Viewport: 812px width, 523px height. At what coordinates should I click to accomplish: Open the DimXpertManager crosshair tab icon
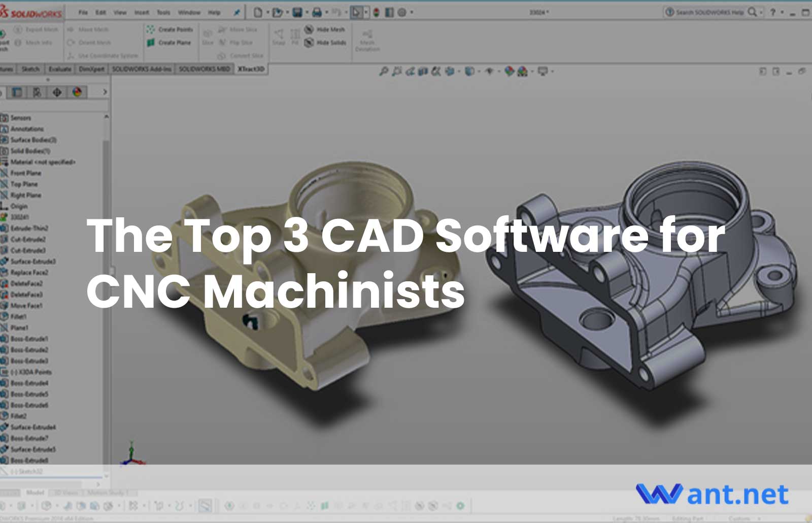click(57, 92)
